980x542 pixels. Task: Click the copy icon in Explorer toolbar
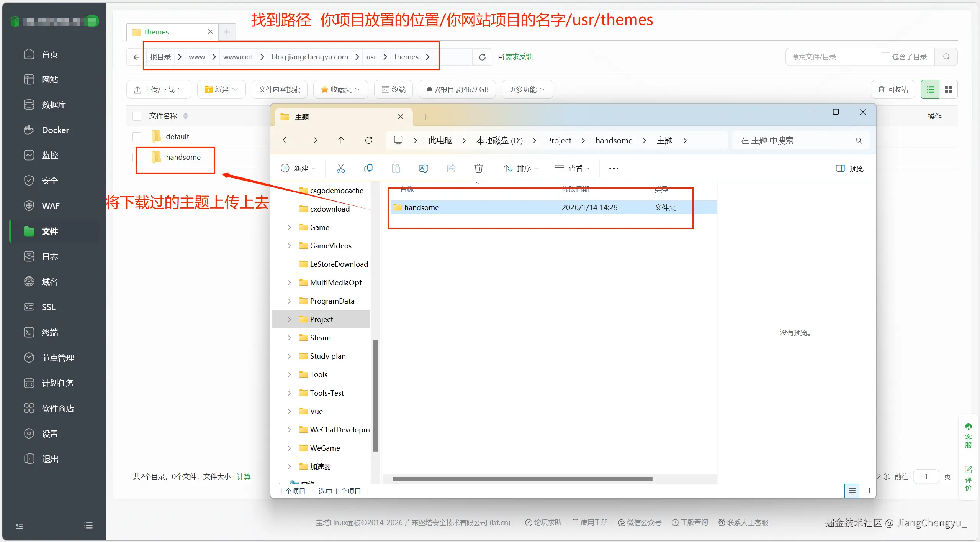pos(368,168)
